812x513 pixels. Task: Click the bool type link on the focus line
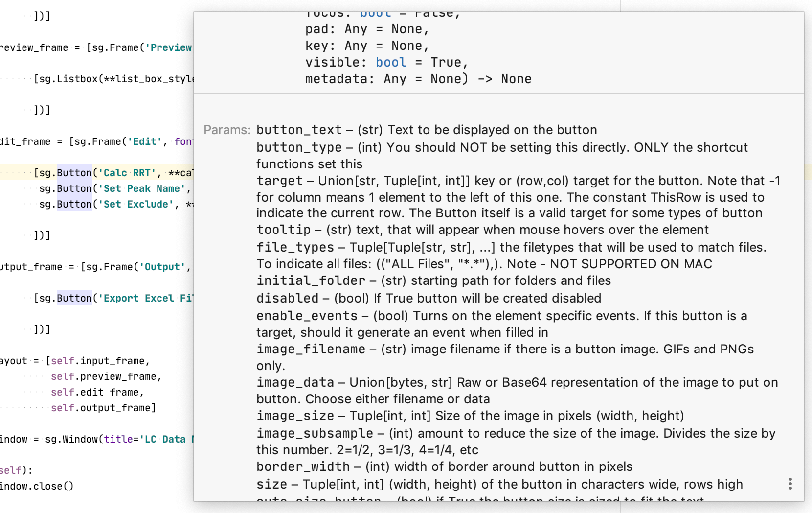pos(375,14)
